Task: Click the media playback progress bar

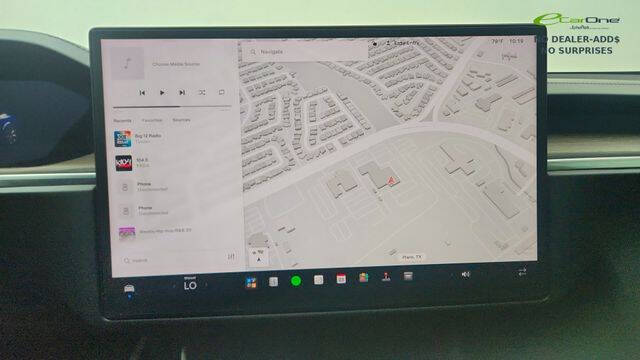Action: coord(172,107)
